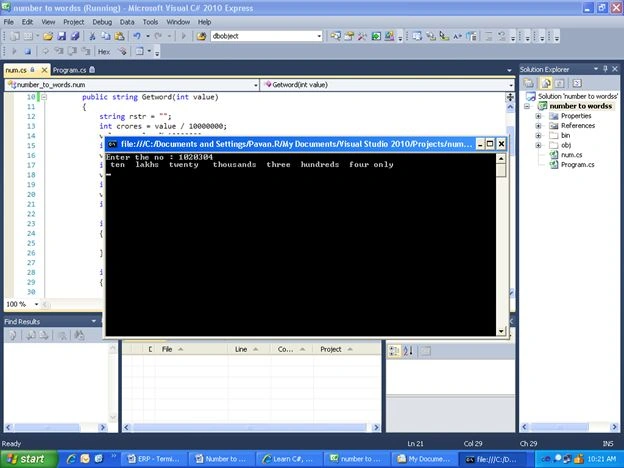Click the Windows start button
The width and height of the screenshot is (624, 468).
point(29,459)
